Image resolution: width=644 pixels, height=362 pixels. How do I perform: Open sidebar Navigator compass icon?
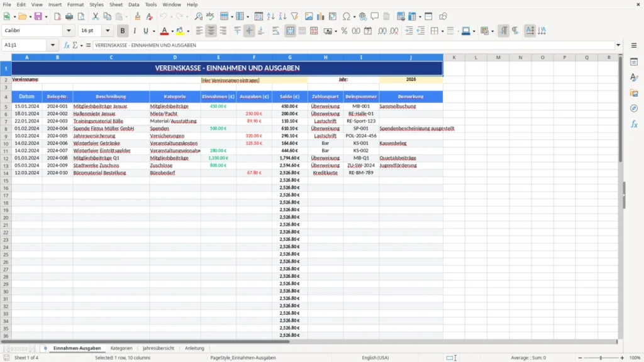634,109
